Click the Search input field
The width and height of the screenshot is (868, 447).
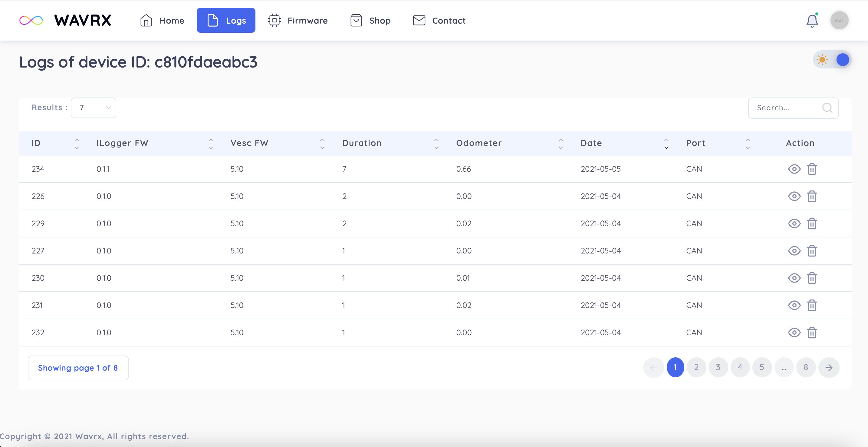pos(785,108)
